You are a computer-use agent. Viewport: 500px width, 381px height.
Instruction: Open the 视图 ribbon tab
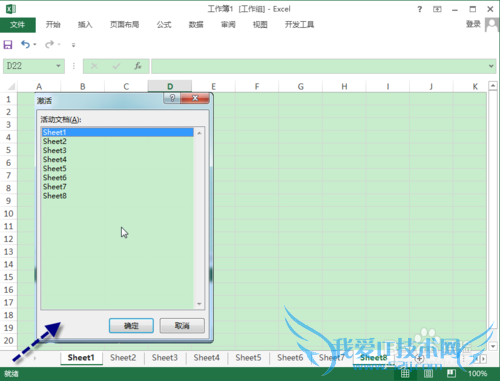click(x=260, y=24)
